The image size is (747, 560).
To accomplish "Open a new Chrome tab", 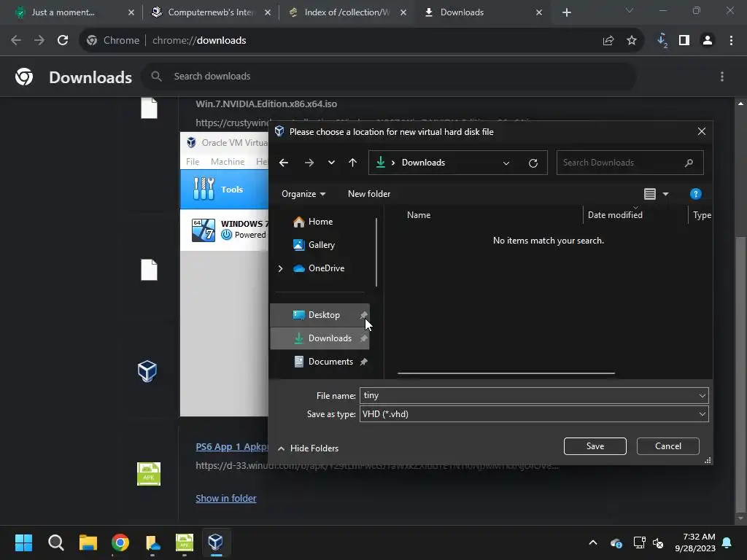I will pyautogui.click(x=566, y=12).
